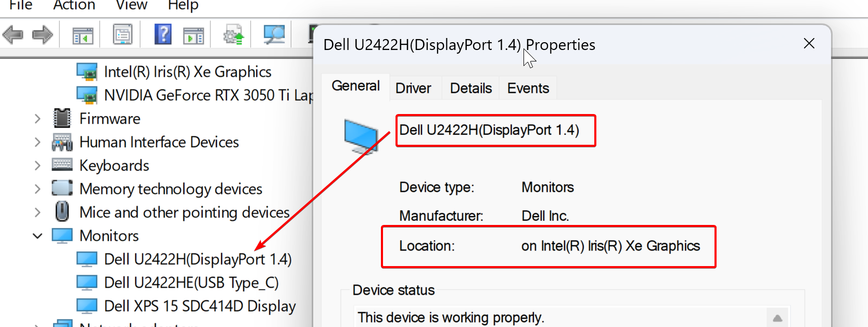
Task: Select Human Interface Devices label
Action: [159, 142]
